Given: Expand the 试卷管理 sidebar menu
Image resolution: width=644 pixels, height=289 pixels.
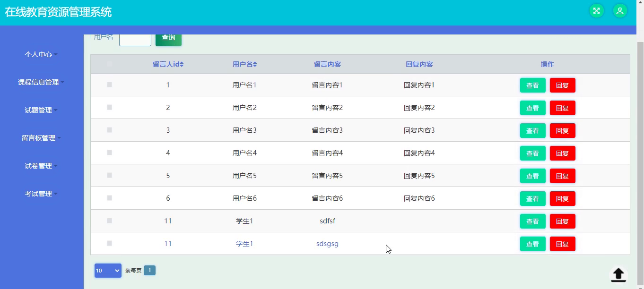Looking at the screenshot, I should pyautogui.click(x=41, y=166).
